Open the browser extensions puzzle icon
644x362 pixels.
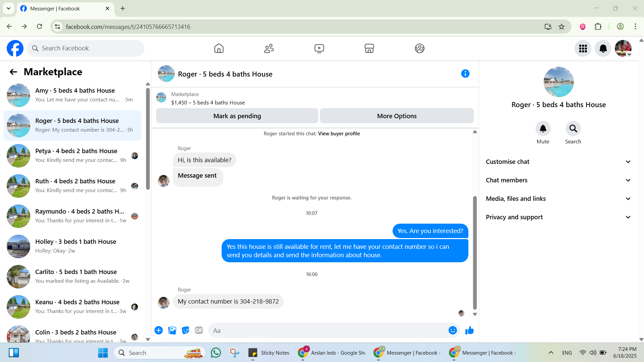(x=598, y=27)
